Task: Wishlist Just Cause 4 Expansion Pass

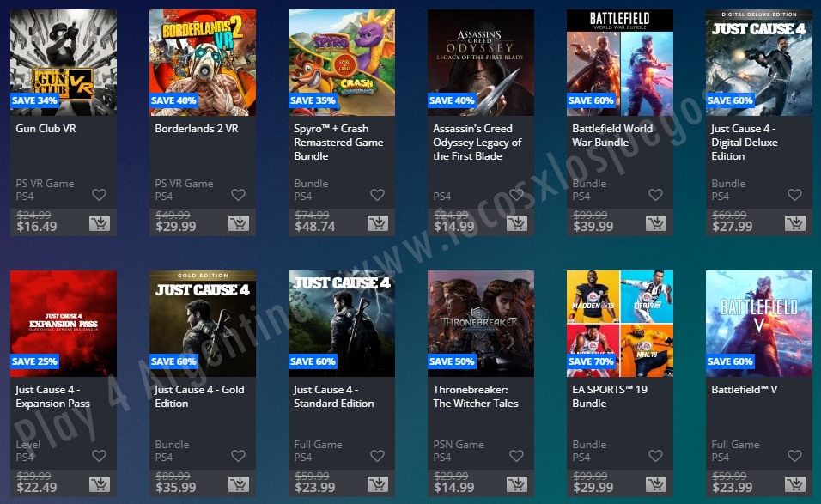Action: tap(100, 456)
